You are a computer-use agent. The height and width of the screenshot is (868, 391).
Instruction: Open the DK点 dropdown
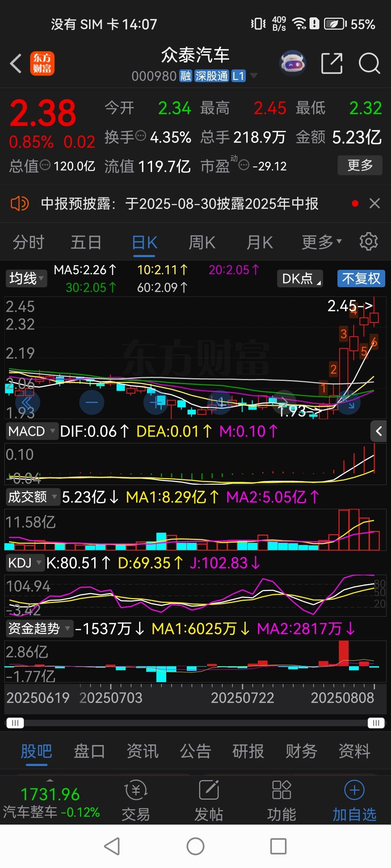[x=300, y=278]
